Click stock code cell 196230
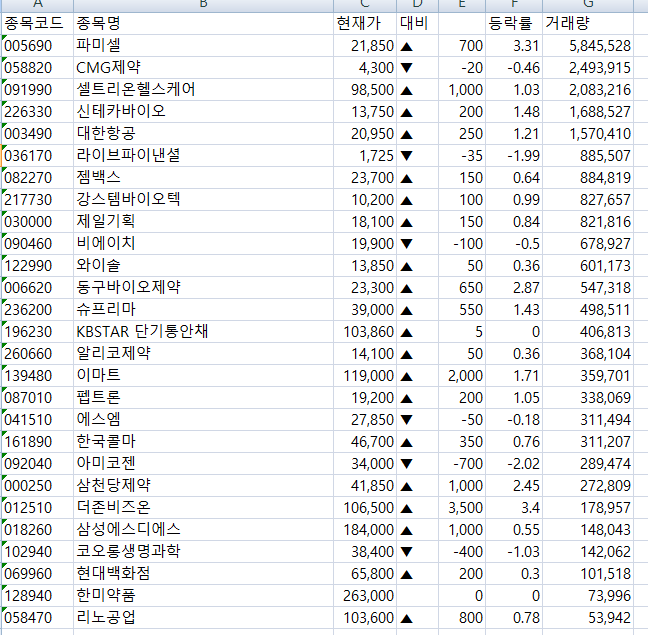 pos(37,331)
